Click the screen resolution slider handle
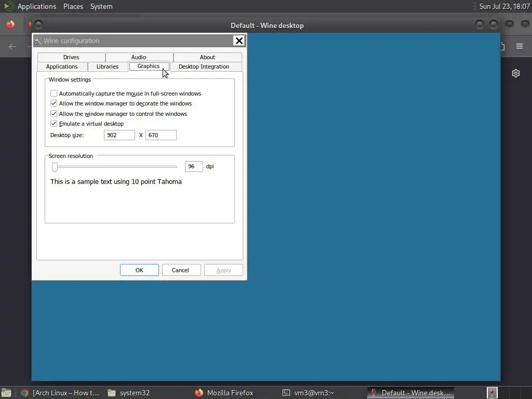The image size is (532, 399). pyautogui.click(x=55, y=167)
